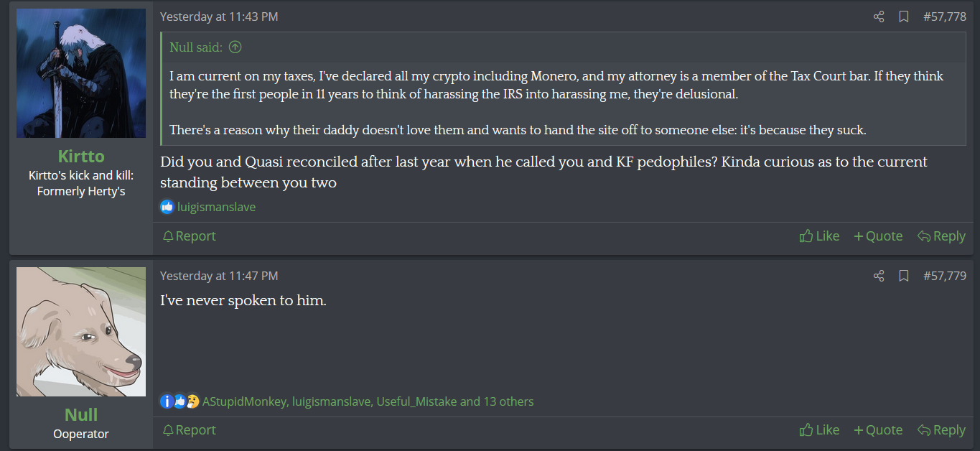The image size is (980, 451).
Task: Like Null's reply post
Action: click(x=819, y=430)
